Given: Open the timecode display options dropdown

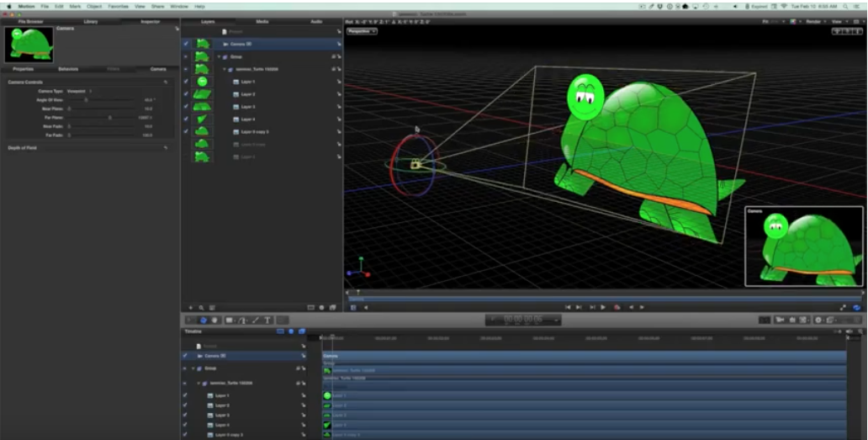Looking at the screenshot, I should [556, 320].
